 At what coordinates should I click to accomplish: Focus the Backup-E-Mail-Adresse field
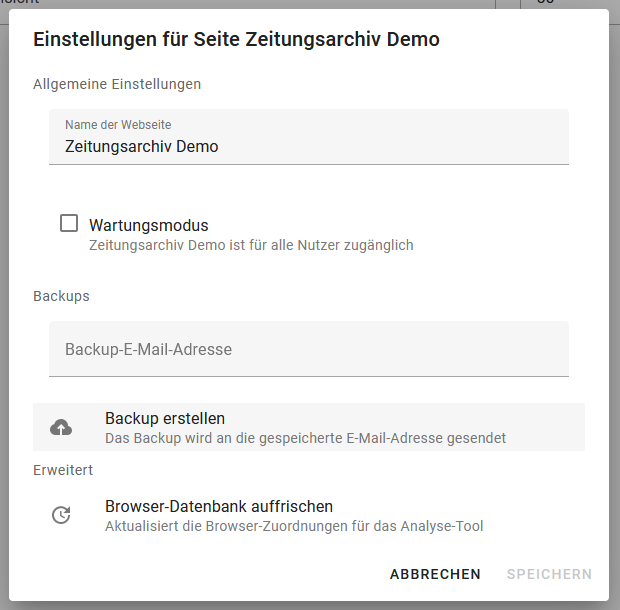[x=308, y=350]
